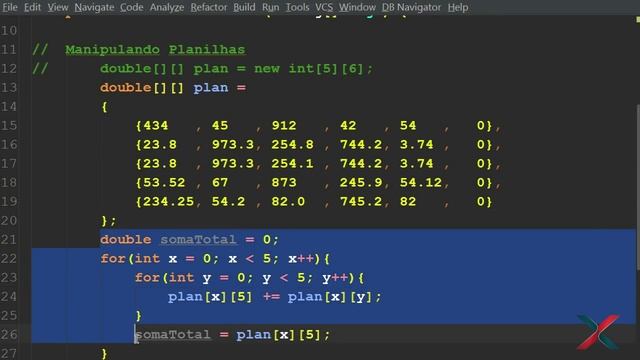Open the Code menu
The height and width of the screenshot is (360, 640).
click(131, 7)
